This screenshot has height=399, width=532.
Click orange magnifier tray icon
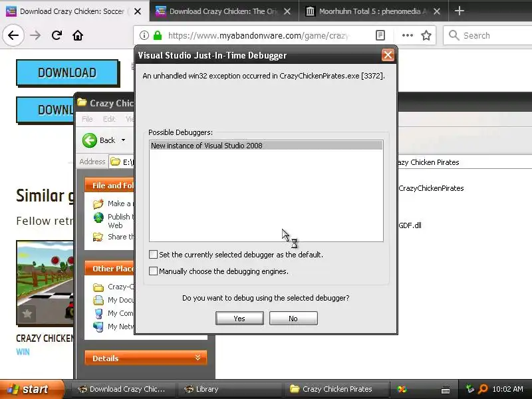pyautogui.click(x=483, y=389)
